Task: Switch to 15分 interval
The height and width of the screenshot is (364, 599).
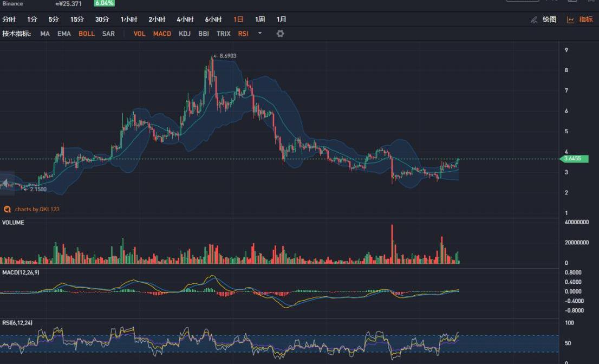Action: (77, 19)
